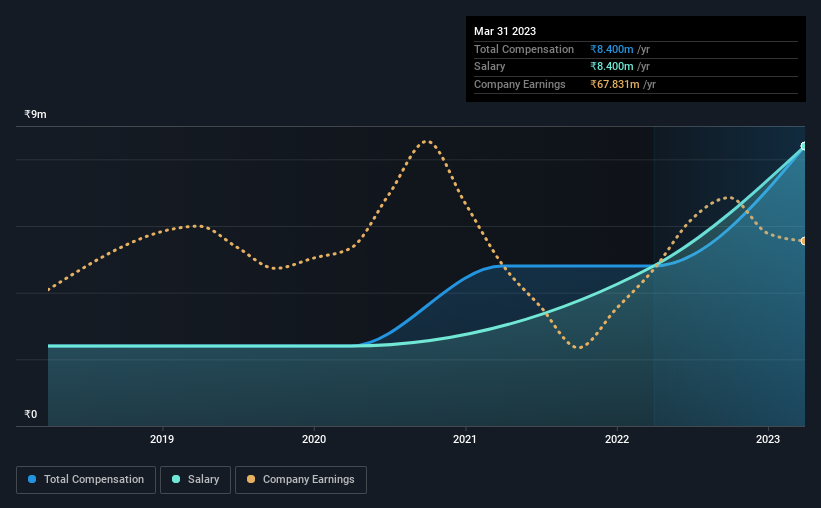Image resolution: width=821 pixels, height=508 pixels.
Task: Click the ₹8.400m Total Compensation value
Action: pyautogui.click(x=612, y=49)
